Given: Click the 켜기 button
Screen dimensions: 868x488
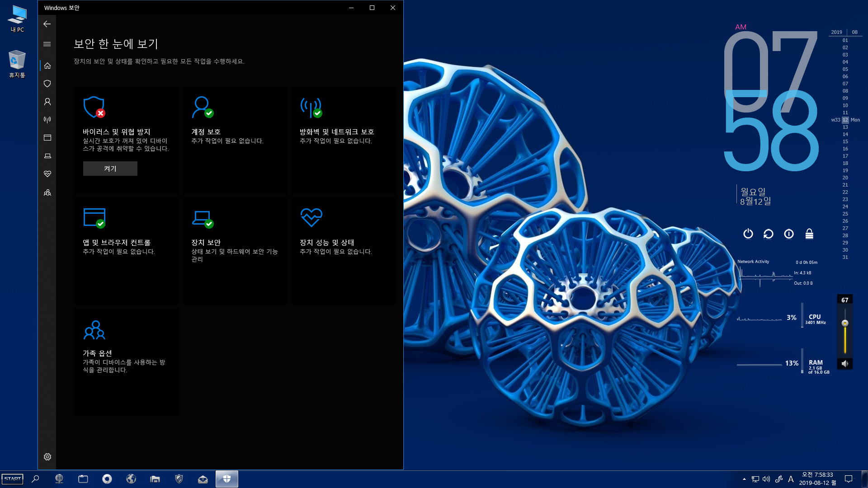Looking at the screenshot, I should [x=110, y=169].
